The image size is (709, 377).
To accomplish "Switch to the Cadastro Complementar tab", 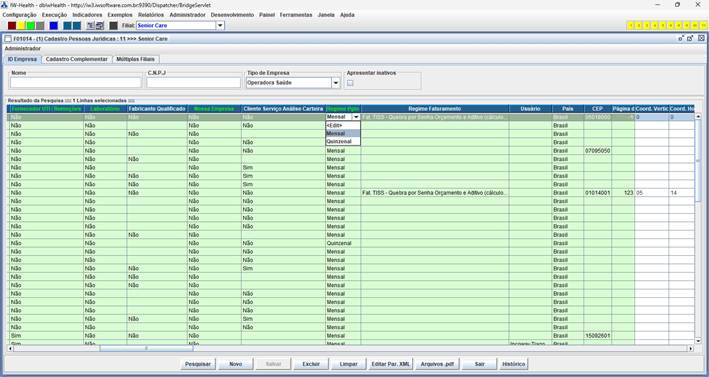I will 76,59.
